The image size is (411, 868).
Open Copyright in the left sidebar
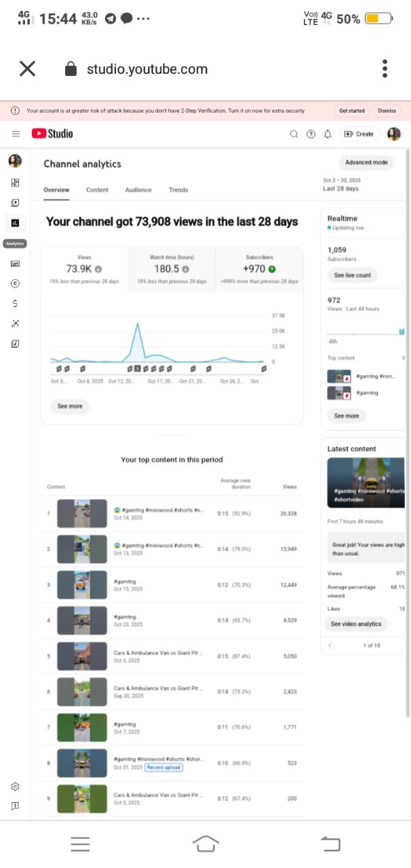click(15, 283)
